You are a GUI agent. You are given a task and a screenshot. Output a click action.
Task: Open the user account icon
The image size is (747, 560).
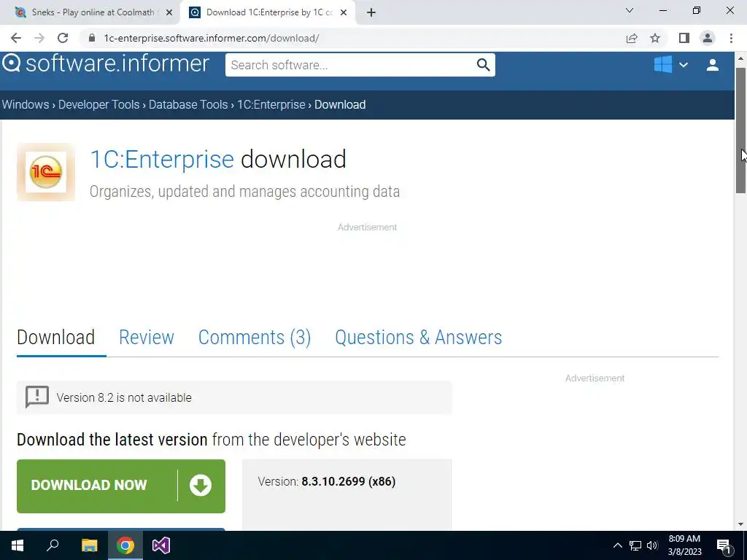(x=712, y=65)
